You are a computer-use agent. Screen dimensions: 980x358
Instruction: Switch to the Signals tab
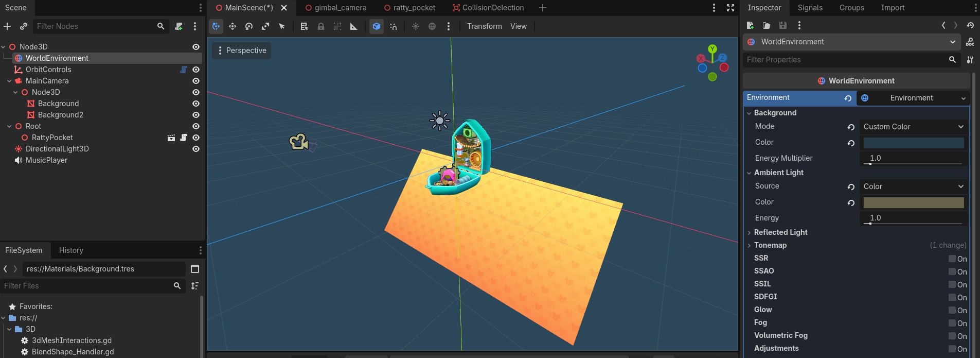(x=810, y=8)
